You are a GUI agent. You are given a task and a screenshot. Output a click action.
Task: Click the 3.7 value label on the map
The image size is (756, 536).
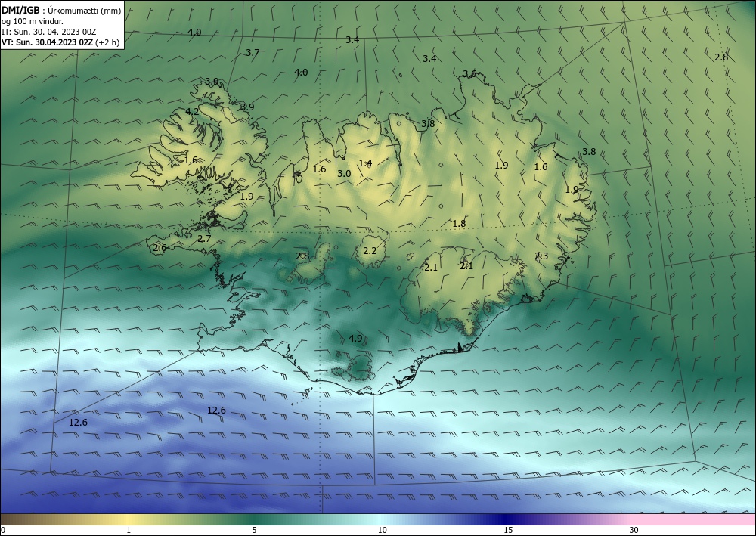pos(253,52)
